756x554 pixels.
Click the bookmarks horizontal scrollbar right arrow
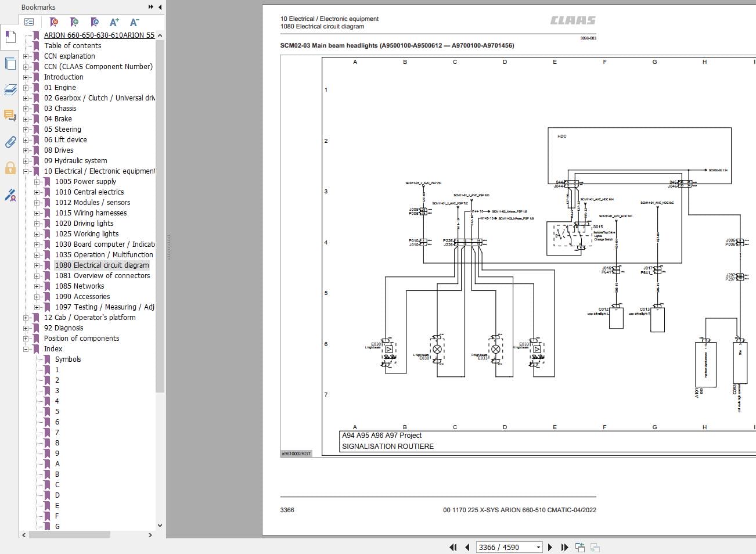tap(150, 535)
